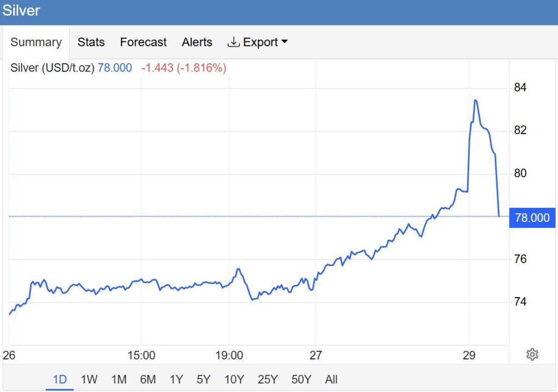Select the 1D time range
The image size is (558, 392).
pyautogui.click(x=59, y=379)
